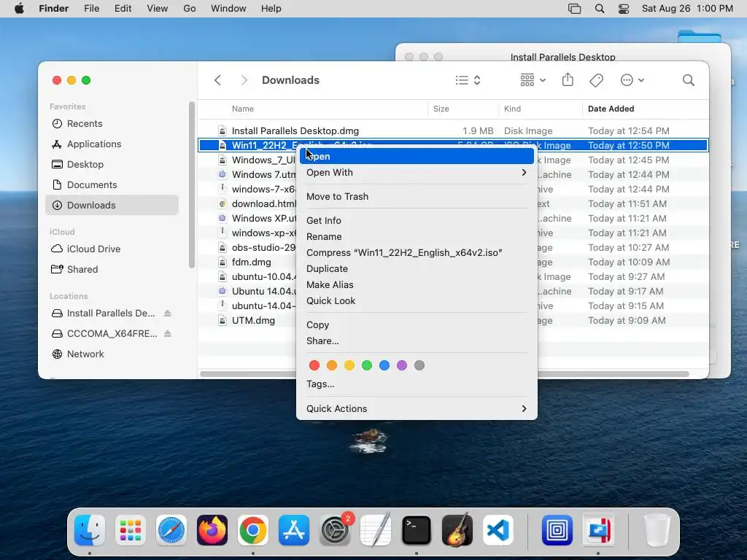Open the Go menu in menu bar
The width and height of the screenshot is (747, 560).
click(x=190, y=9)
